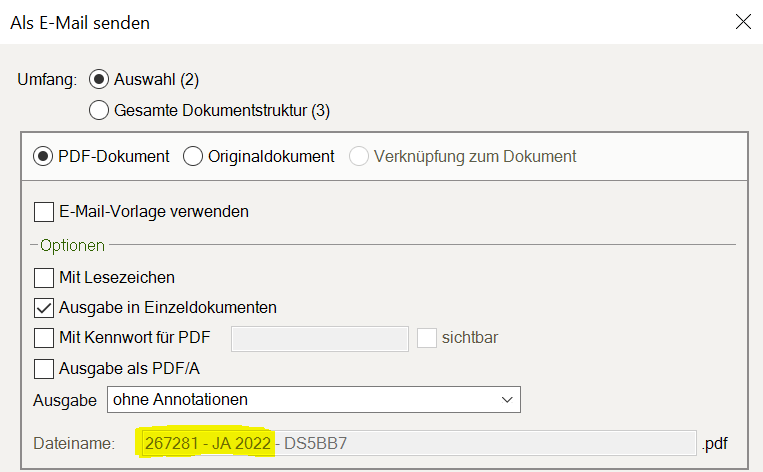This screenshot has width=763, height=472.
Task: Select Verknüpfung zum Dokument radio option
Action: click(359, 156)
